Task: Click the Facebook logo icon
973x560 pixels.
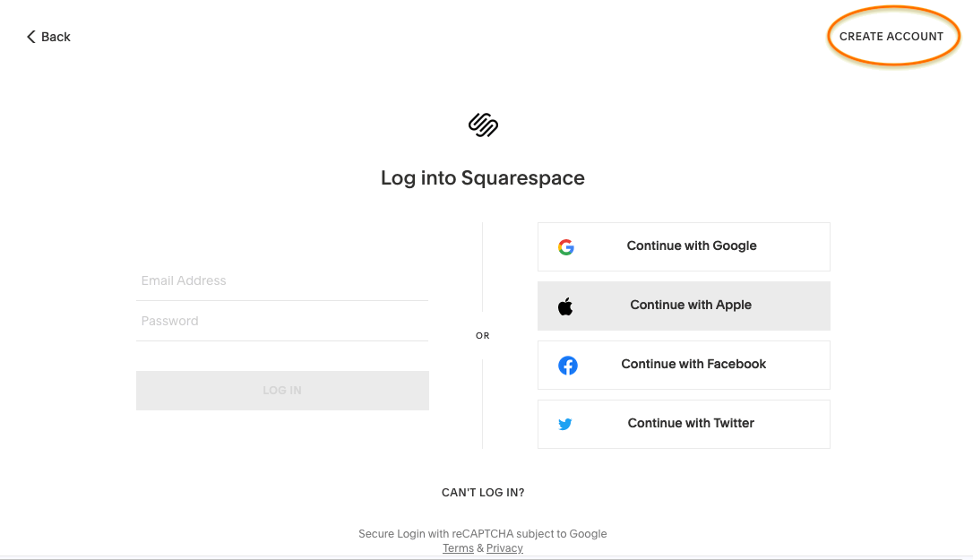Action: pos(567,366)
